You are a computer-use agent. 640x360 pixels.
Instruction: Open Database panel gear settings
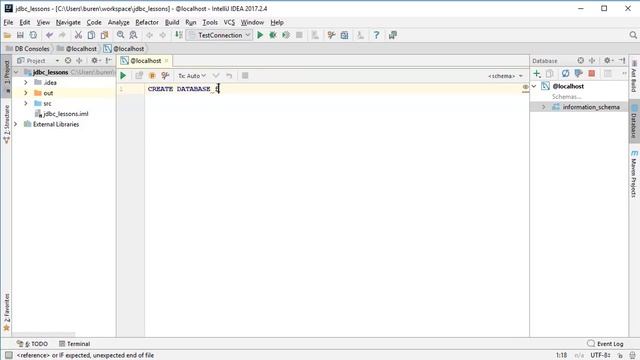coord(608,60)
